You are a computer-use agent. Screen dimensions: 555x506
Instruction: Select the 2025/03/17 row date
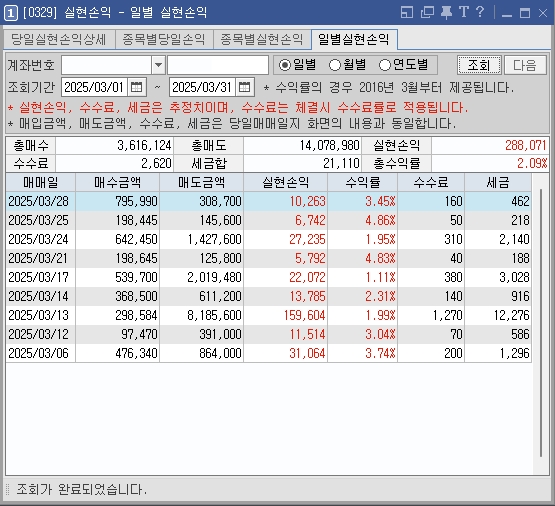coord(39,277)
